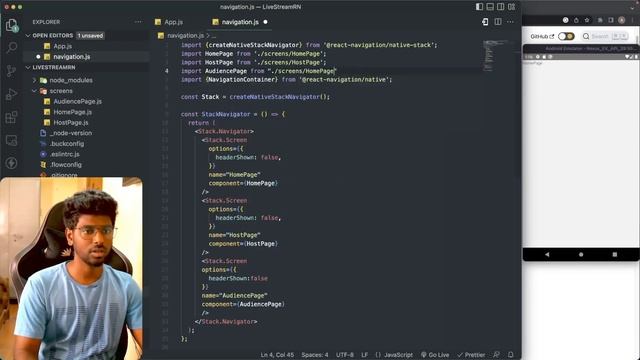Toggle dark mode switch beside GitHub link
The width and height of the screenshot is (640, 360).
point(566,36)
